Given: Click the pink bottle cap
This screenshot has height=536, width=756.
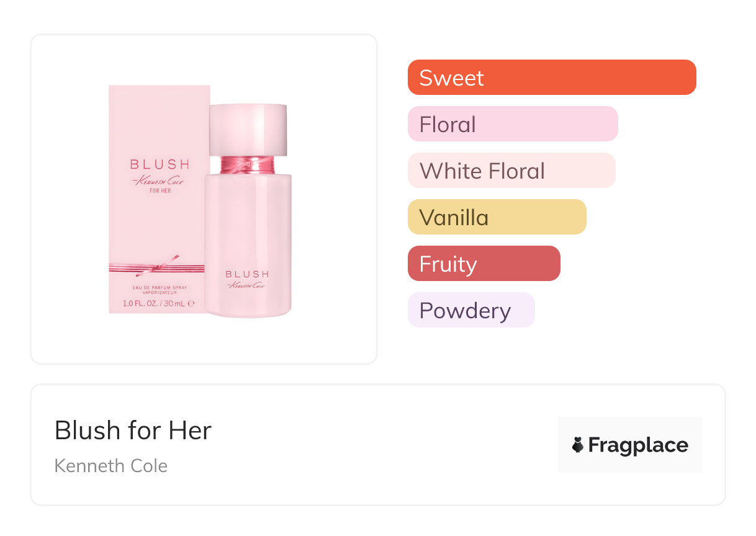Looking at the screenshot, I should 248,129.
